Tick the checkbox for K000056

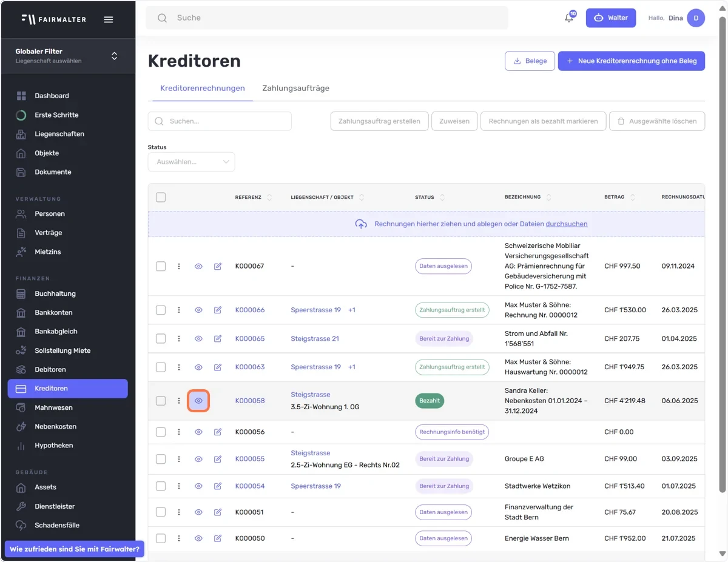161,432
